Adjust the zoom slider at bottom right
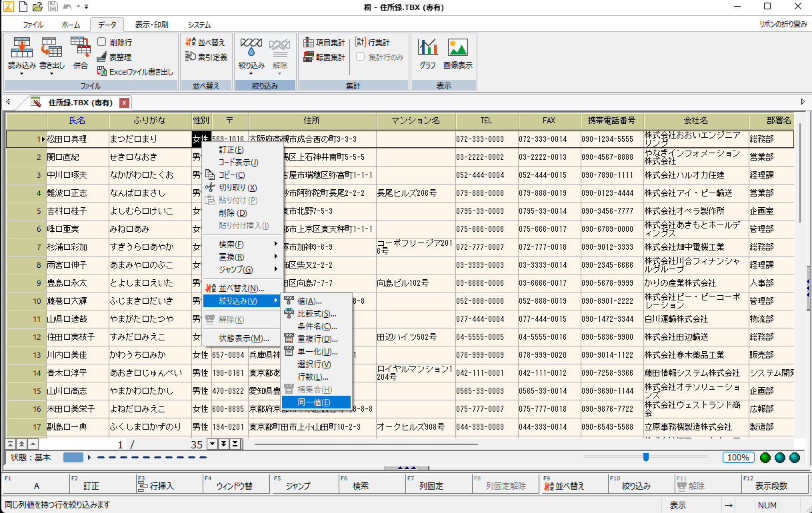 (x=645, y=458)
